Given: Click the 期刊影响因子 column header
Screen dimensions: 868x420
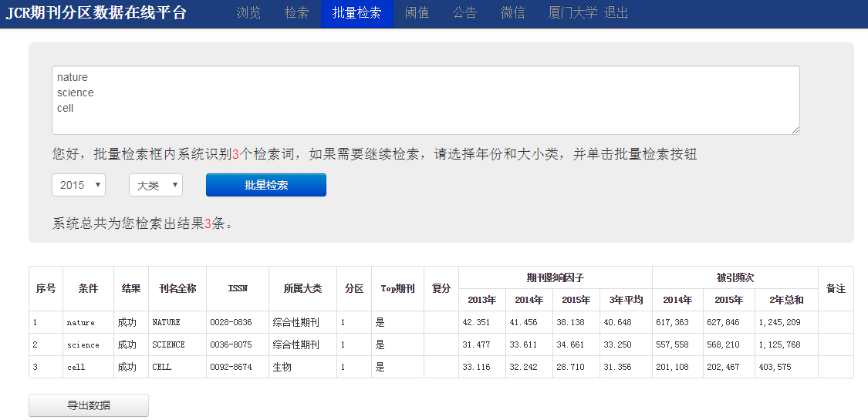Looking at the screenshot, I should point(555,277).
